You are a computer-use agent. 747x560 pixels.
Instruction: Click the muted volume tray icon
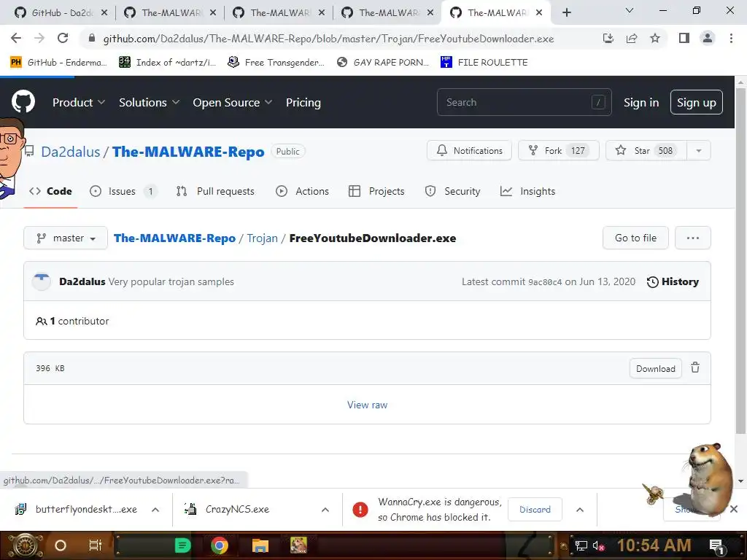[598, 545]
